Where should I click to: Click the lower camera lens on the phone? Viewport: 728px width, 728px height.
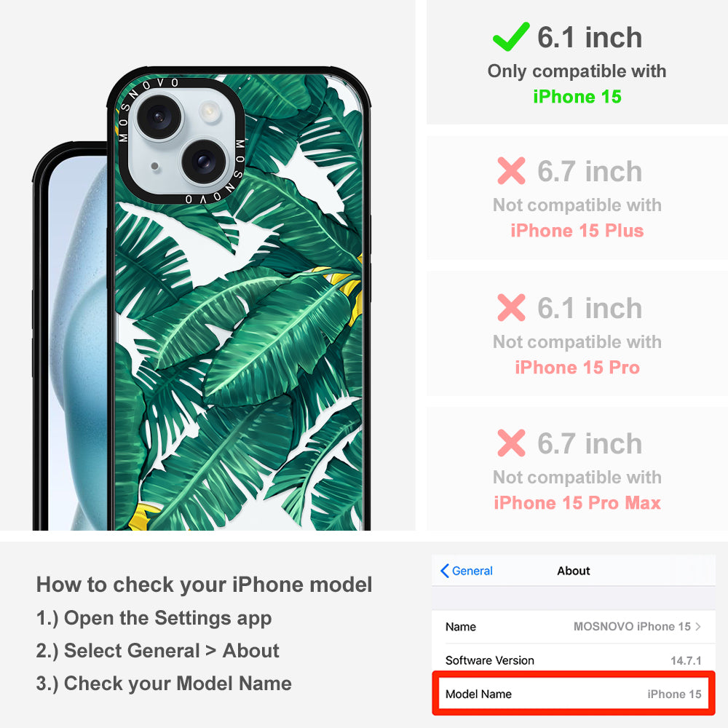(x=203, y=161)
